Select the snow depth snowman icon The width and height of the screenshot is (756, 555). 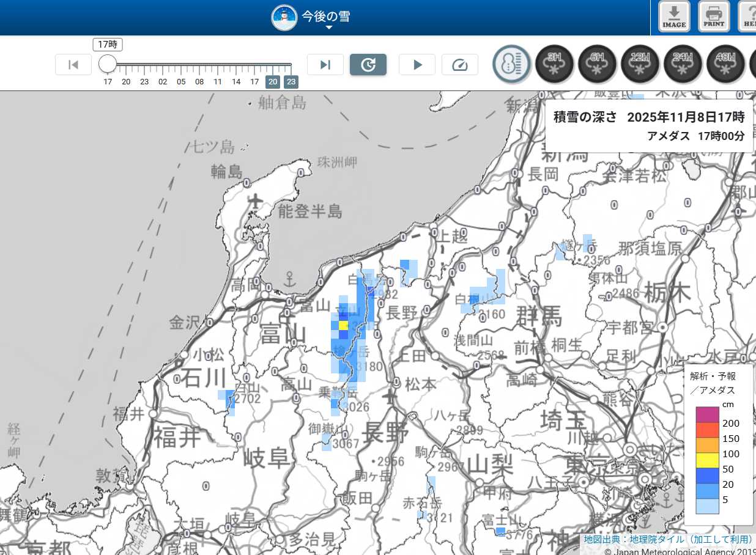coord(511,64)
